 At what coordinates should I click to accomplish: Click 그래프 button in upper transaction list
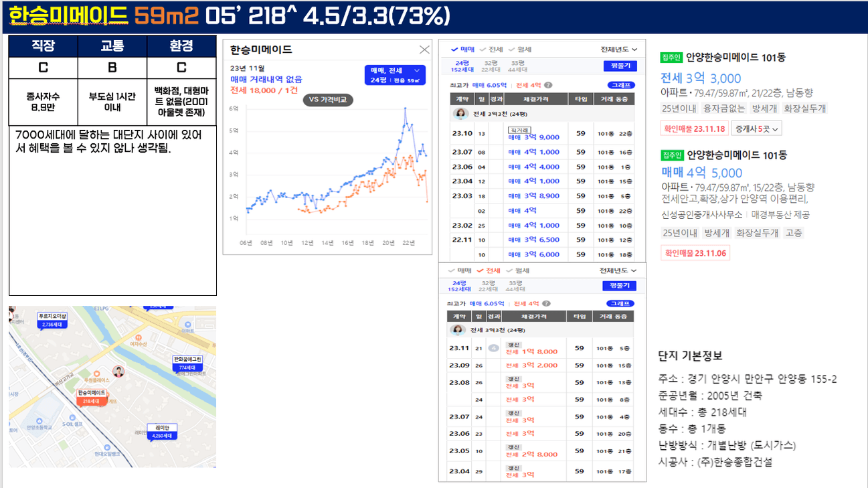(620, 85)
